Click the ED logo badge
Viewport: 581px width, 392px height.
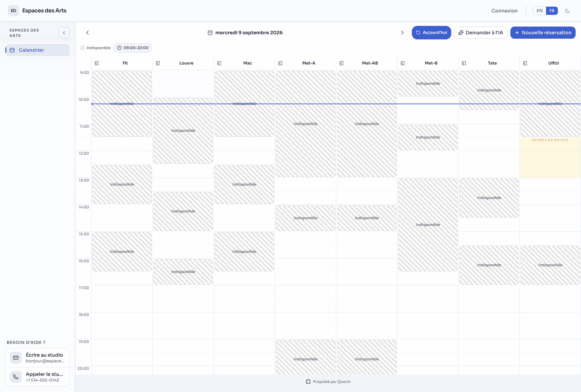click(13, 11)
